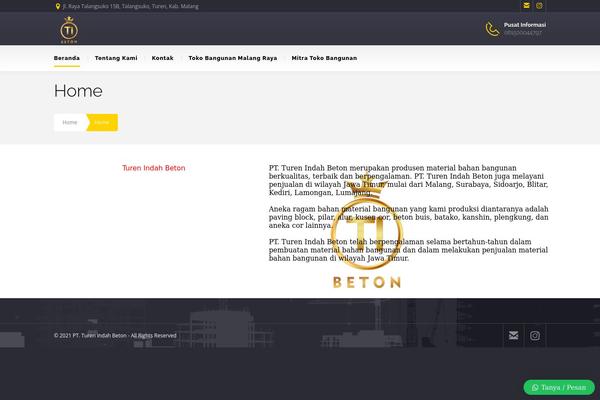Click the large Home page heading

(78, 91)
